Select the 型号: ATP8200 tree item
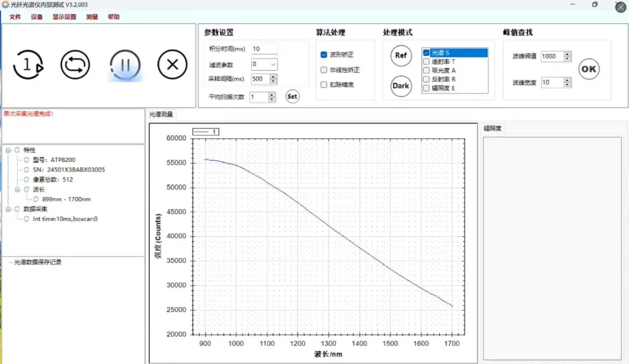 click(54, 160)
